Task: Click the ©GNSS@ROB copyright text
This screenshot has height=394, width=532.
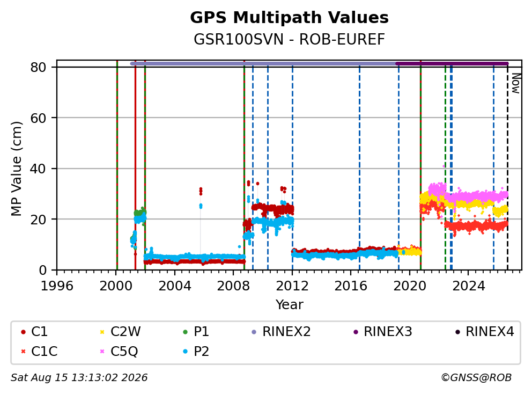Action: click(476, 378)
